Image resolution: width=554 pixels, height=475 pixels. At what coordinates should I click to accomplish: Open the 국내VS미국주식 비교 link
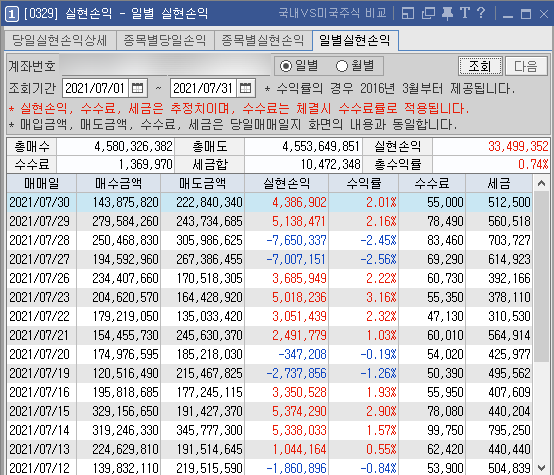(332, 13)
